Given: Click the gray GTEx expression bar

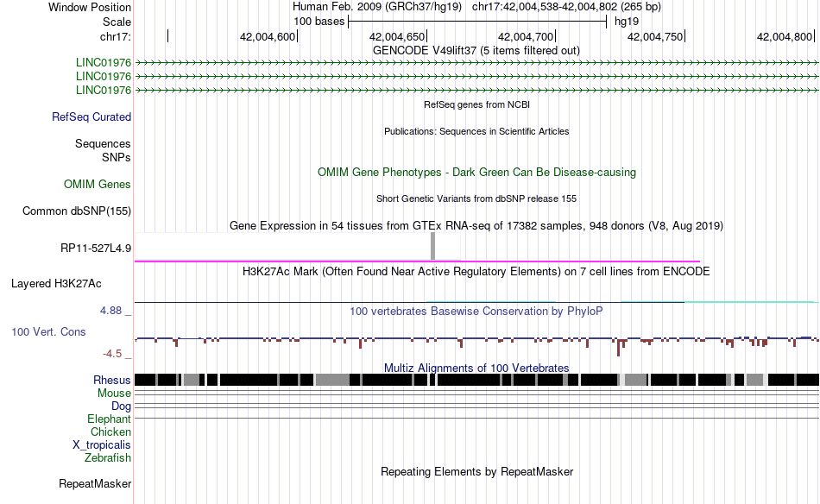Looking at the screenshot, I should pyautogui.click(x=432, y=246).
